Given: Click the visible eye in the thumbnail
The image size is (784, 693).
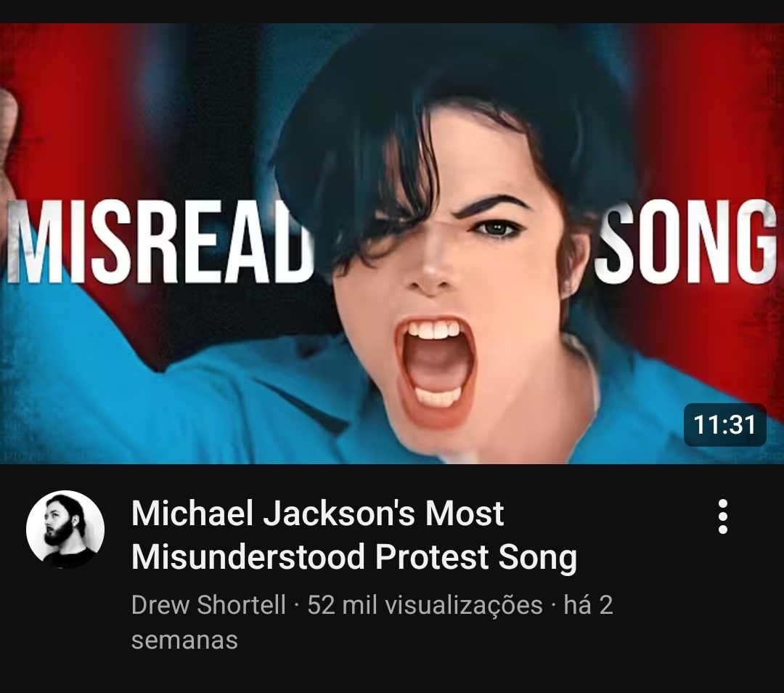Looking at the screenshot, I should point(497,227).
